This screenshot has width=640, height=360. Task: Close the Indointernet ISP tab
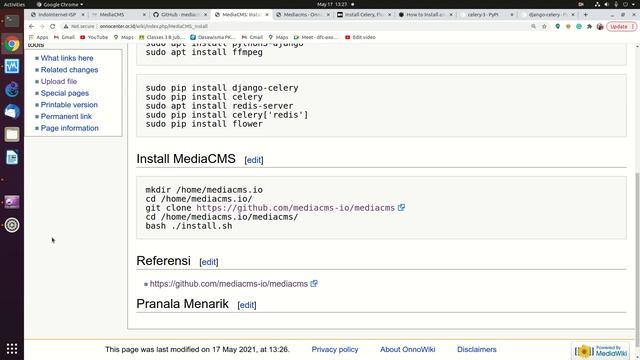coord(83,14)
